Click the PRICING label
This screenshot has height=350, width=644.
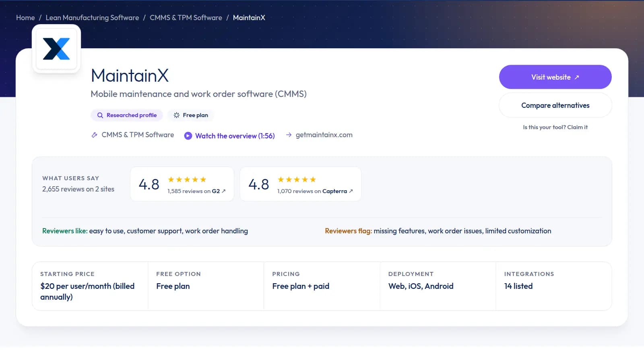pos(286,274)
